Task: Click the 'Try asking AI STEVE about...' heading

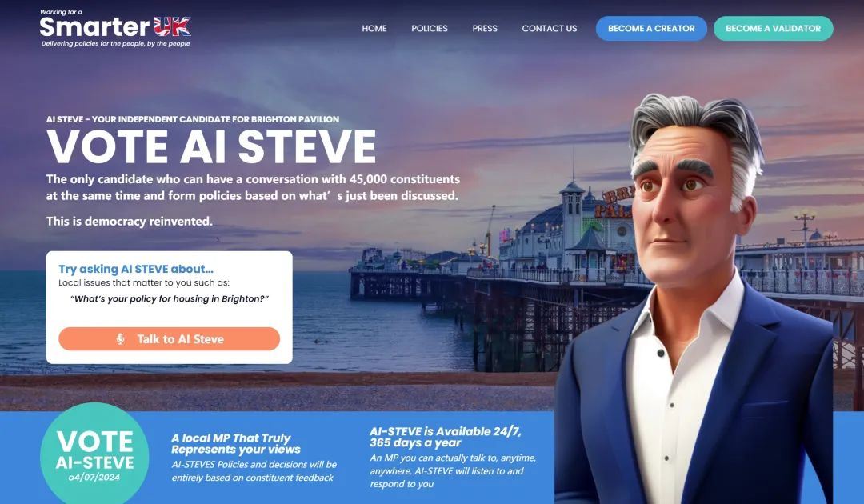Action: tap(135, 269)
